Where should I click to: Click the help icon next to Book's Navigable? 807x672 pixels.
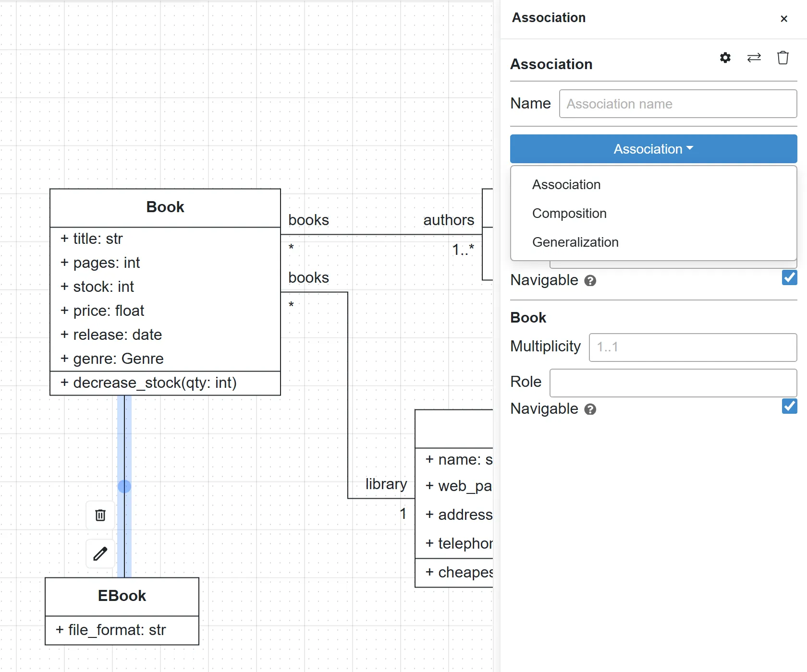(x=590, y=409)
